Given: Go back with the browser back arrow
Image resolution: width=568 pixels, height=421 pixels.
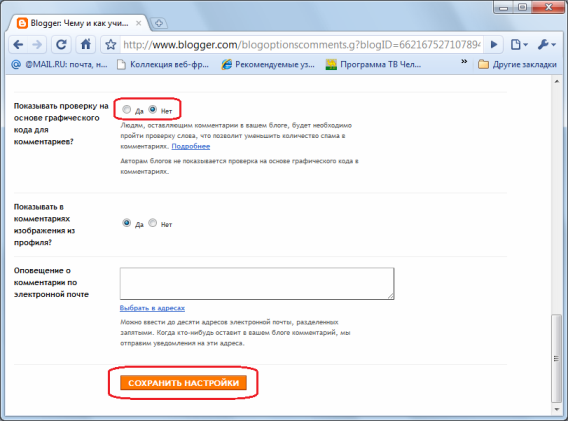Looking at the screenshot, I should [18, 45].
